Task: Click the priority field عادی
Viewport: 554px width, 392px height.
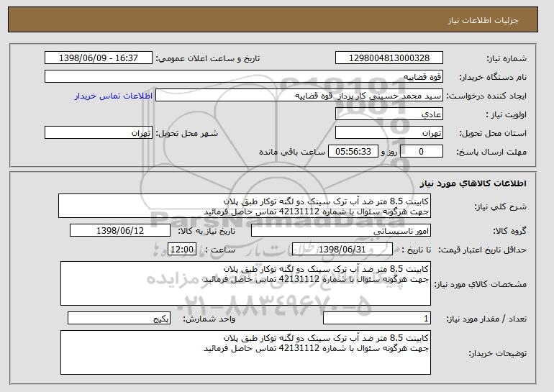Action: tap(389, 114)
